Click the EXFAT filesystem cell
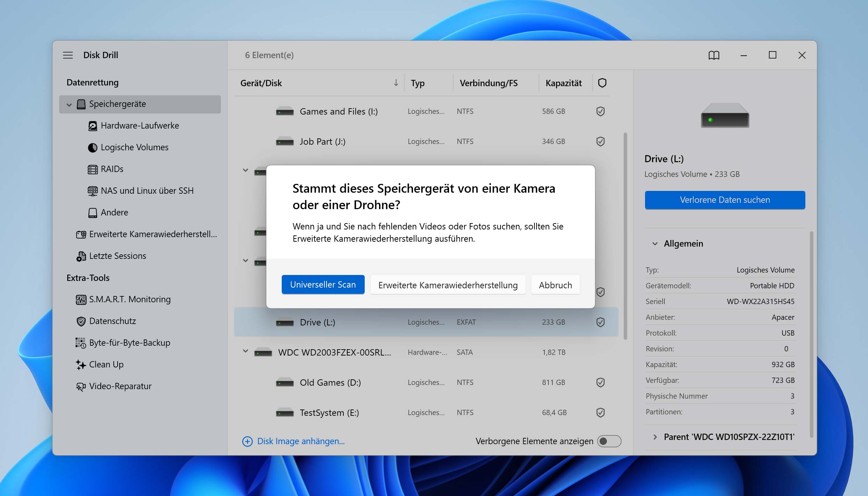 click(x=466, y=322)
